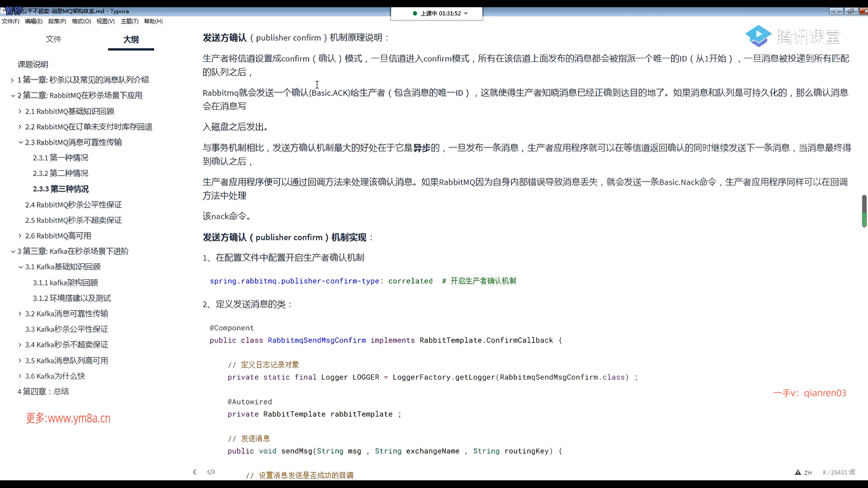Open the 格式(O) menu
The image size is (868, 488).
pyautogui.click(x=81, y=21)
